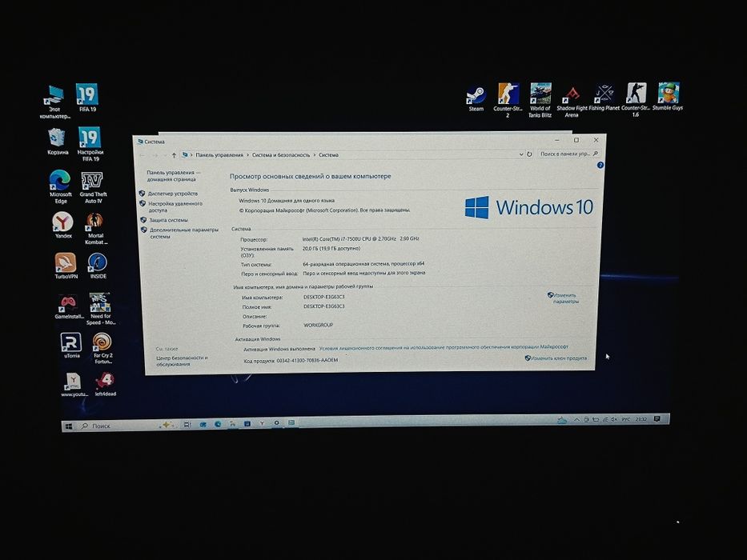The image size is (747, 560).
Task: Click the product ID text '00342-41300-70836-AAOEM'
Action: [307, 361]
